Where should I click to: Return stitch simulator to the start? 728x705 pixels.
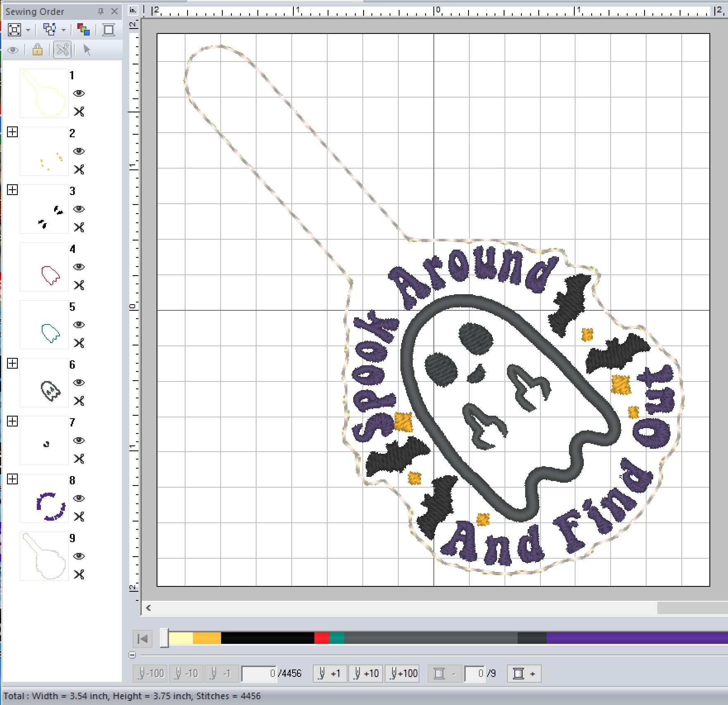(143, 639)
